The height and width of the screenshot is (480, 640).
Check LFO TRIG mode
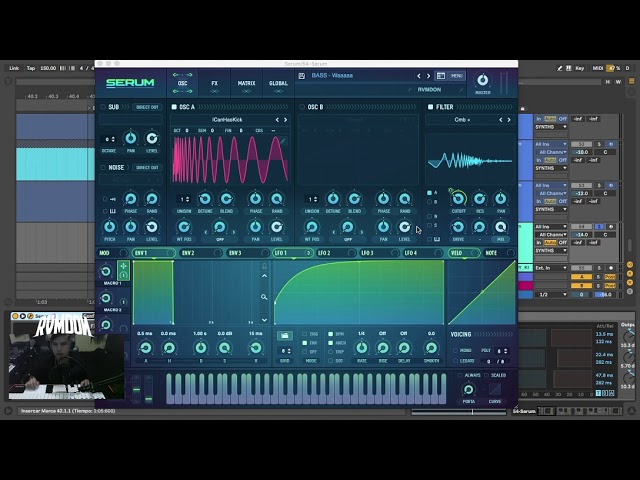(304, 334)
